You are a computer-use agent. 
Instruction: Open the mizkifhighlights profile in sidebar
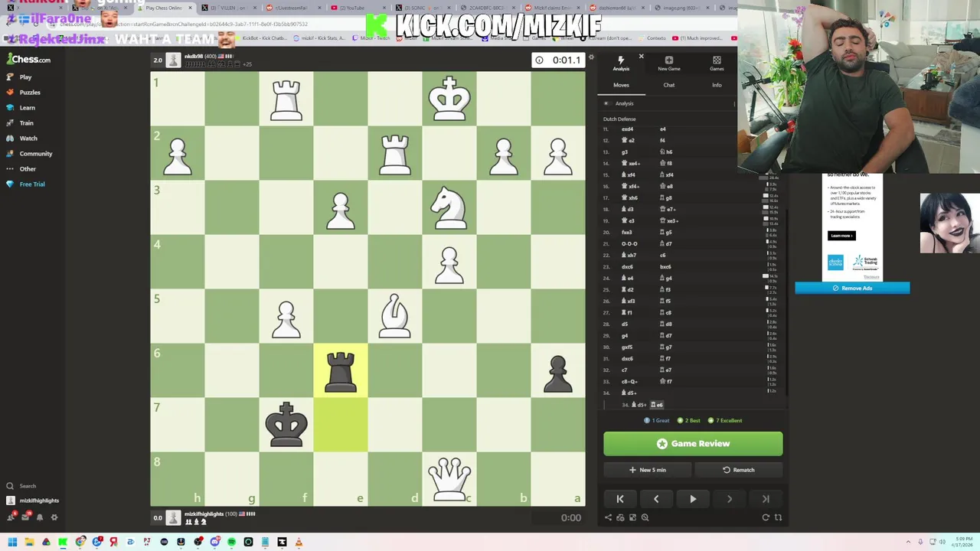click(x=32, y=500)
